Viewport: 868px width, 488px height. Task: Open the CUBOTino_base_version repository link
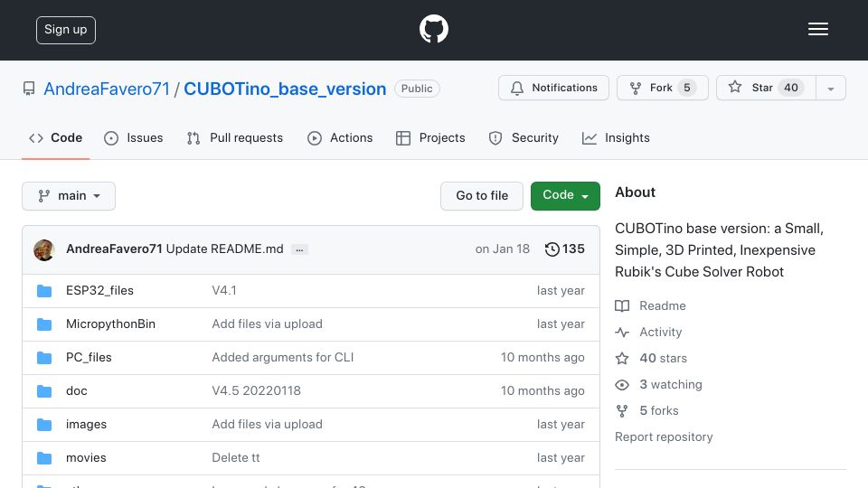pos(285,89)
